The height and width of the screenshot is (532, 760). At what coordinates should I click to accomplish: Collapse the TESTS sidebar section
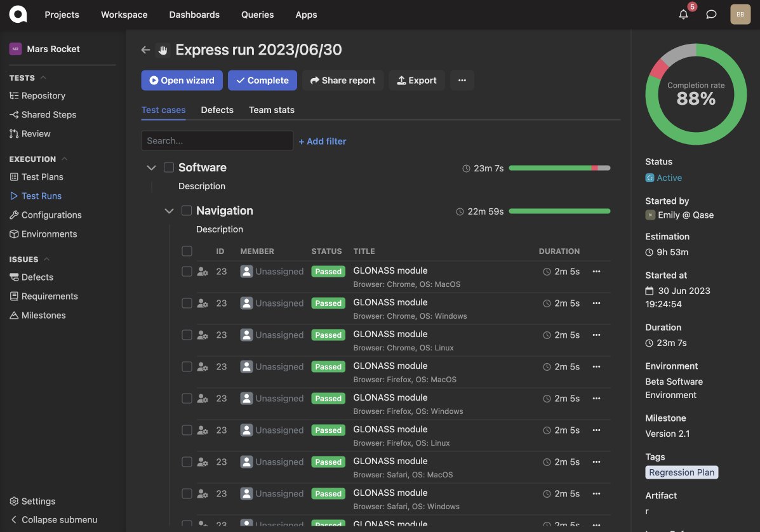(43, 78)
